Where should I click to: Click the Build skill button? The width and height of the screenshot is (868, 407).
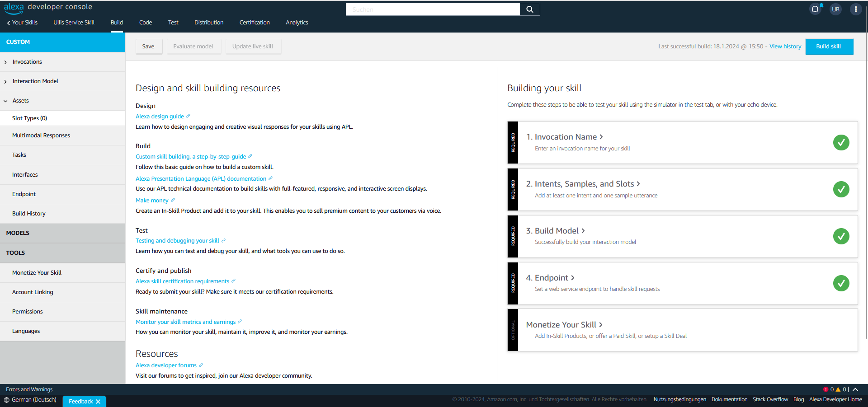coord(829,47)
